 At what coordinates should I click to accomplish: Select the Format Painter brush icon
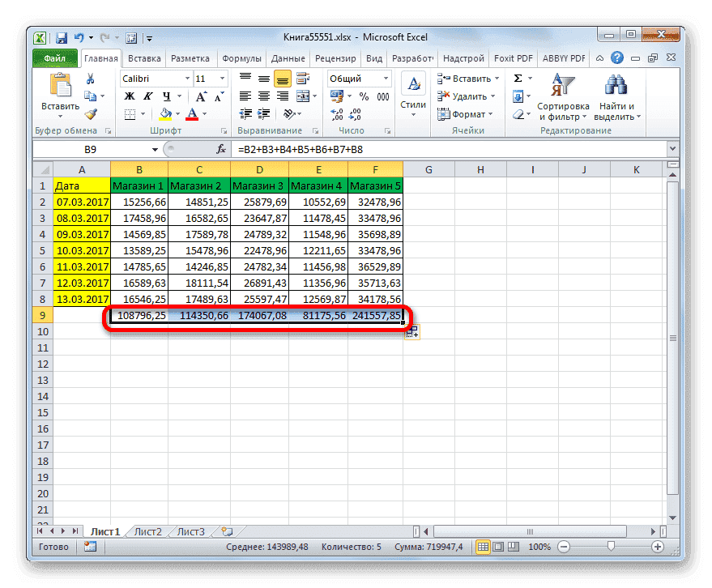click(92, 113)
